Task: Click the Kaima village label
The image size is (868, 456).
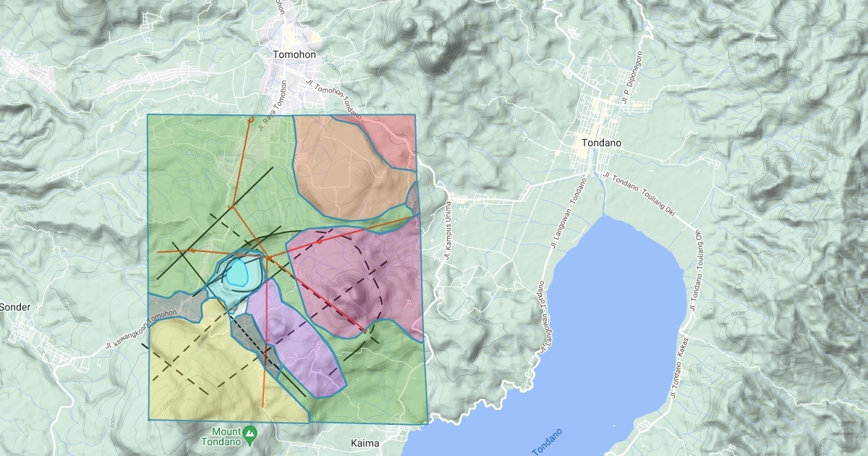Action: click(365, 442)
